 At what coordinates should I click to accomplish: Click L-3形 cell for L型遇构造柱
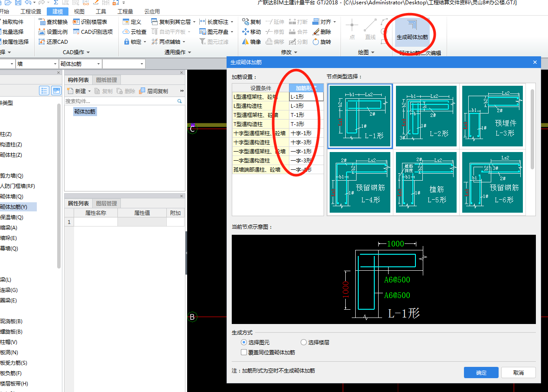306,106
